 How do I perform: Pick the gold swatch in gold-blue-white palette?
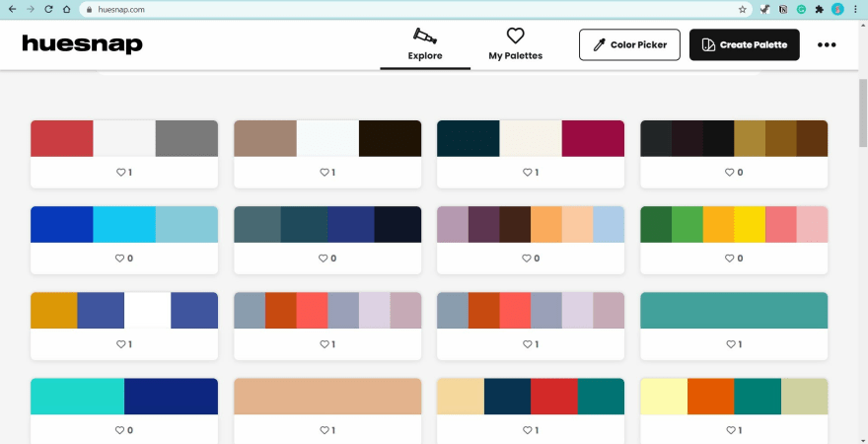click(53, 310)
